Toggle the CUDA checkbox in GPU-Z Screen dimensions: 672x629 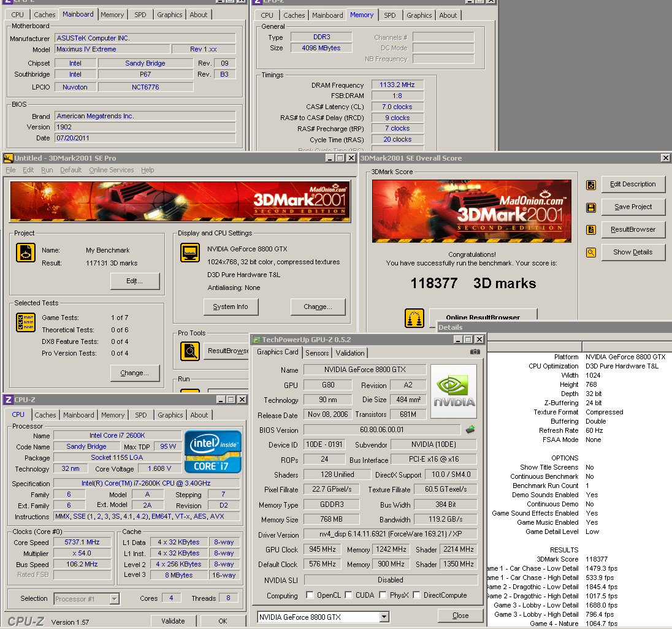(348, 595)
